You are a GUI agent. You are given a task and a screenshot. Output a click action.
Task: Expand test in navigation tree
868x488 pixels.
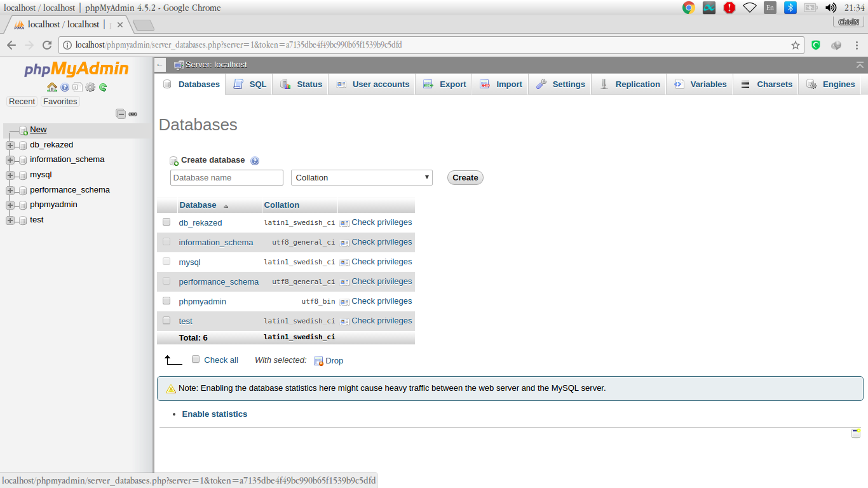point(10,220)
